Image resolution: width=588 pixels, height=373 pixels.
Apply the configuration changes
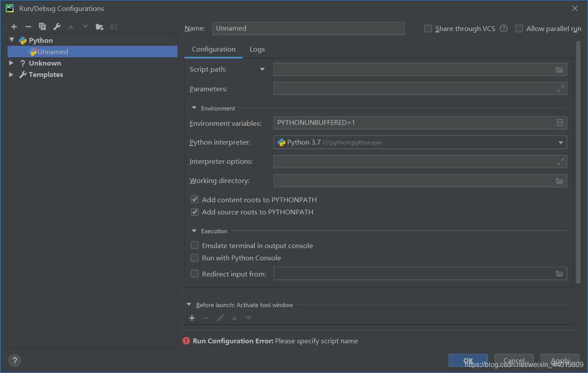point(560,361)
